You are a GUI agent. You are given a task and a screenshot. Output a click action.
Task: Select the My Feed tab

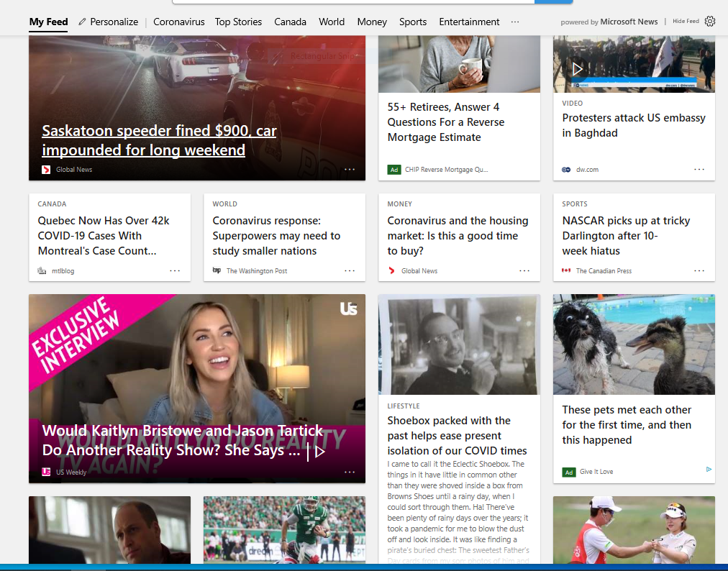48,22
